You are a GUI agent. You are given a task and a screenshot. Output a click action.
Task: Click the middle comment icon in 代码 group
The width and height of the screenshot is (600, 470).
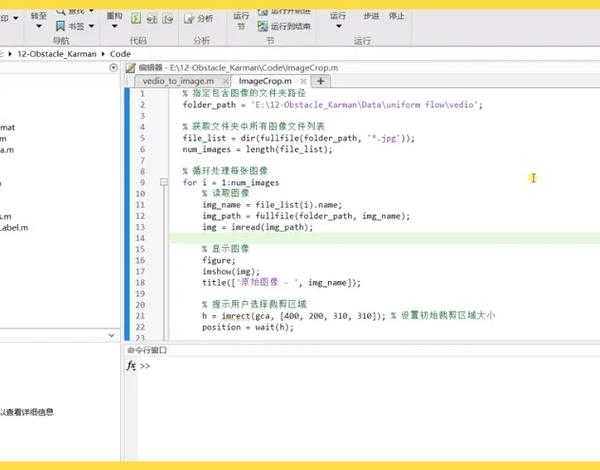coord(152,18)
